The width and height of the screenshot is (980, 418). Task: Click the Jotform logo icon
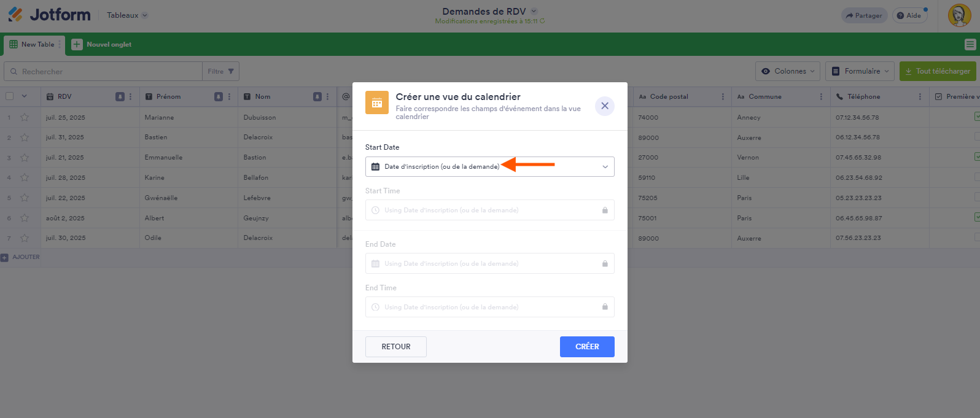tap(15, 14)
